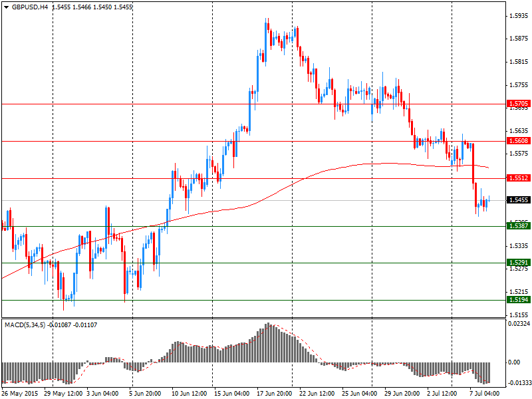
Task: Click the 2 Jul 12:00 time label
Action: (444, 394)
